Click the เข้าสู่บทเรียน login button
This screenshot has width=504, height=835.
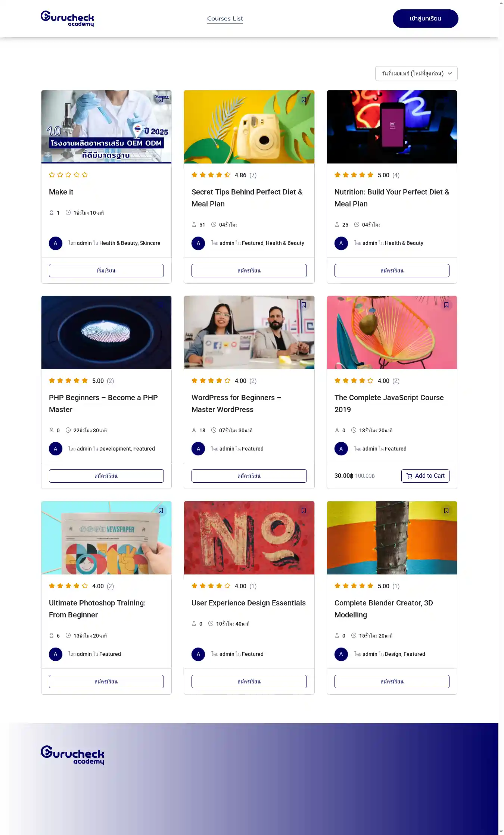coord(425,19)
